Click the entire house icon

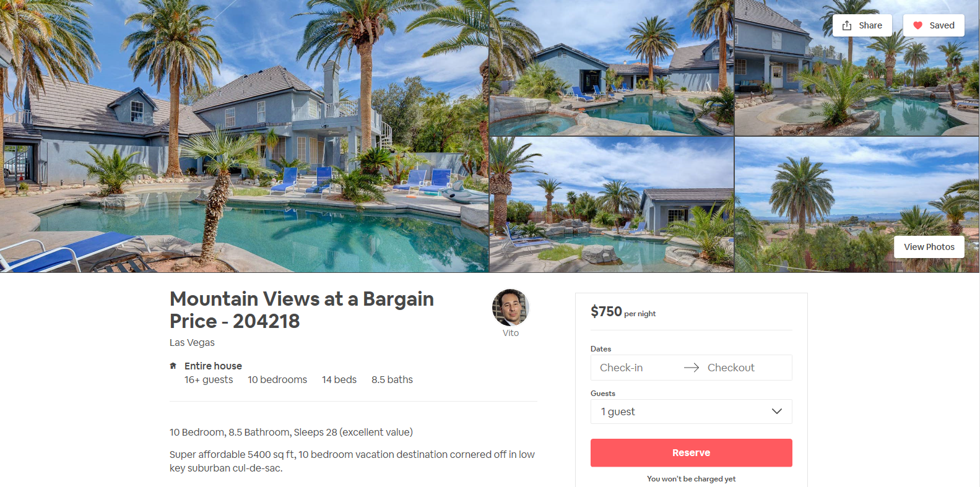pos(173,366)
